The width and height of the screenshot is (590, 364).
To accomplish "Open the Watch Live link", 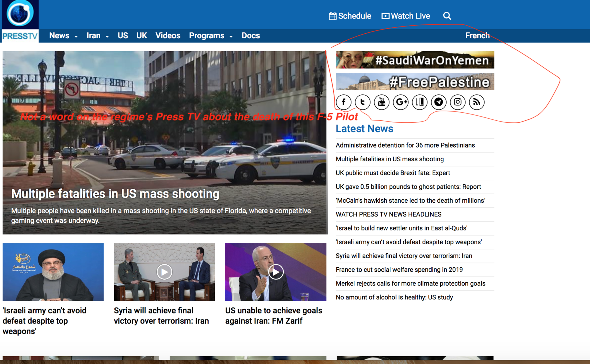I will (406, 16).
